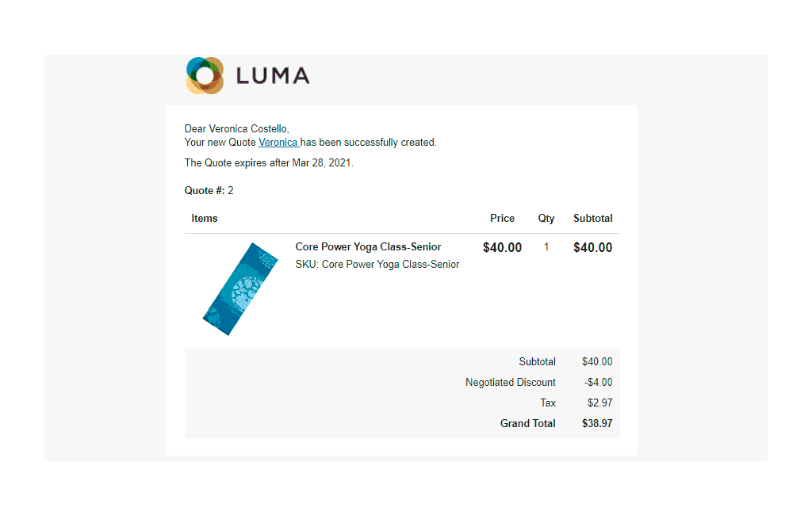Click the Qty column header
Screen dimensions: 812x515
(546, 219)
